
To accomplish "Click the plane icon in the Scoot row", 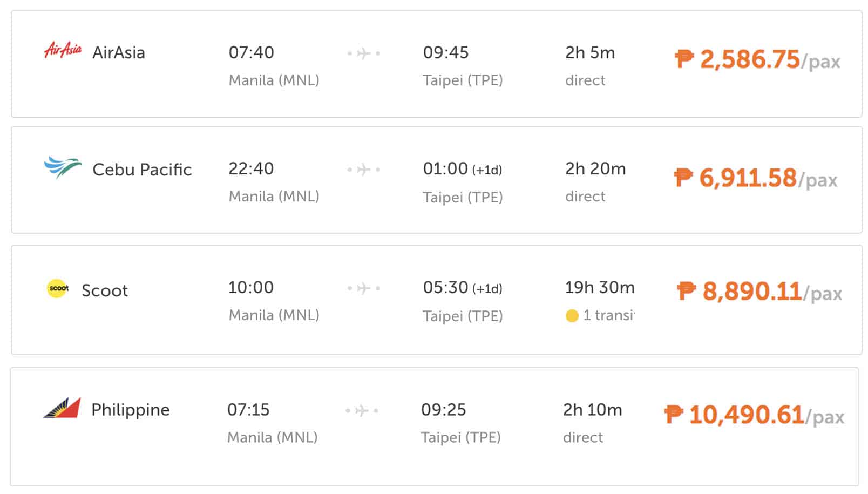I will click(x=364, y=288).
